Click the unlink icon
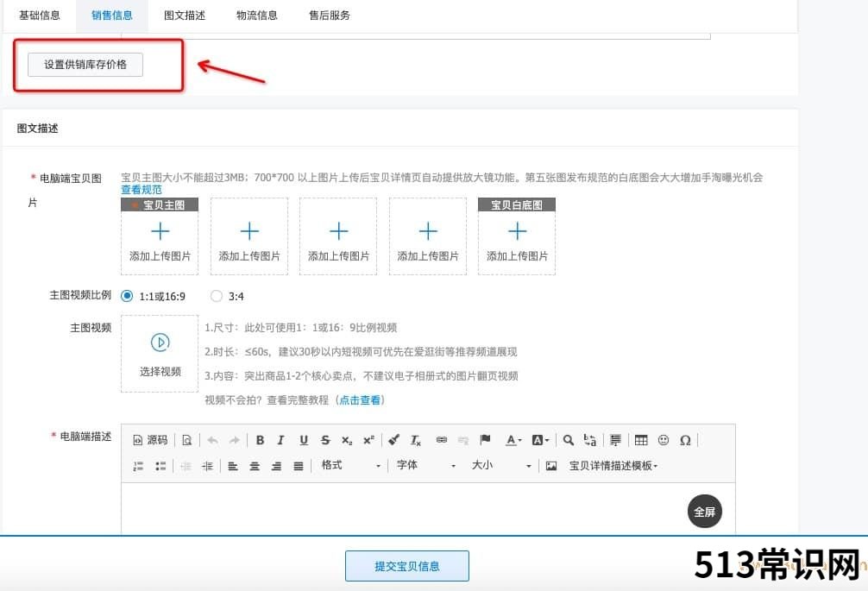Screen dimensions: 868x591 click(x=463, y=440)
